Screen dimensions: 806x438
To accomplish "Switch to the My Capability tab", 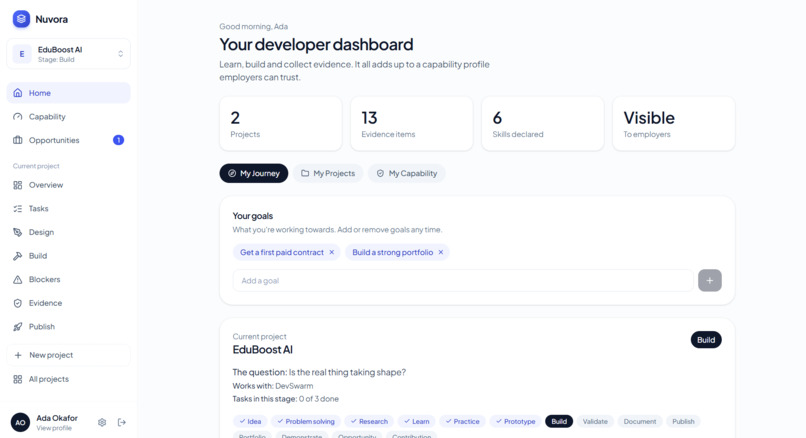I will 407,173.
